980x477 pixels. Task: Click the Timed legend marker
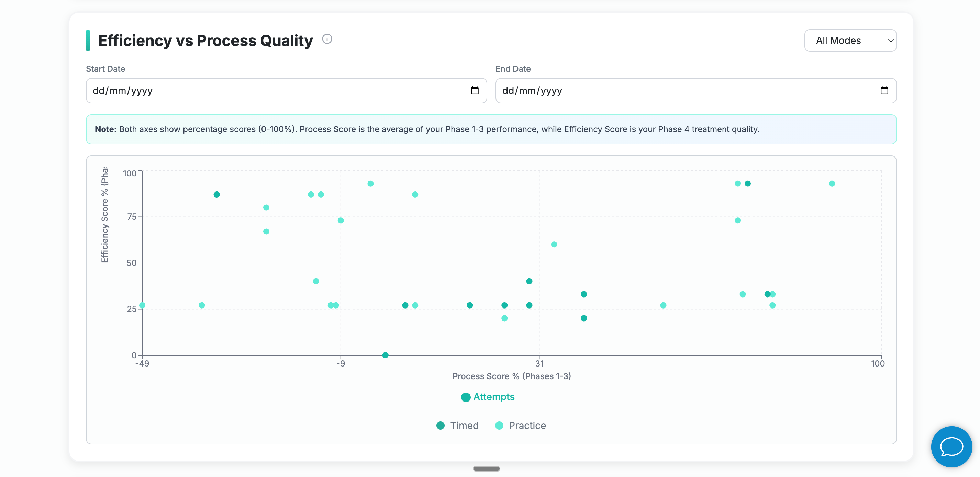tap(440, 425)
